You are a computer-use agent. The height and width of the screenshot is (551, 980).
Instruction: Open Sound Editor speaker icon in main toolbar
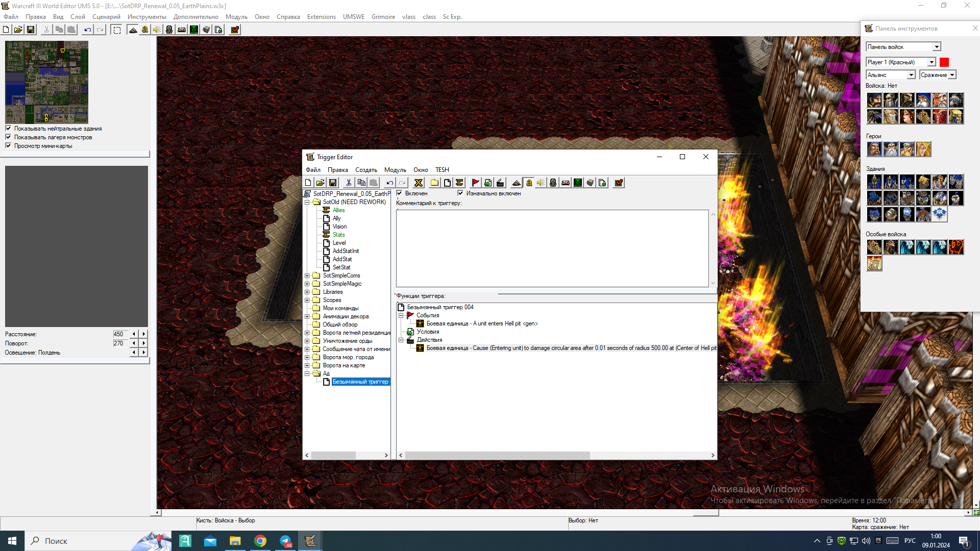point(157,30)
